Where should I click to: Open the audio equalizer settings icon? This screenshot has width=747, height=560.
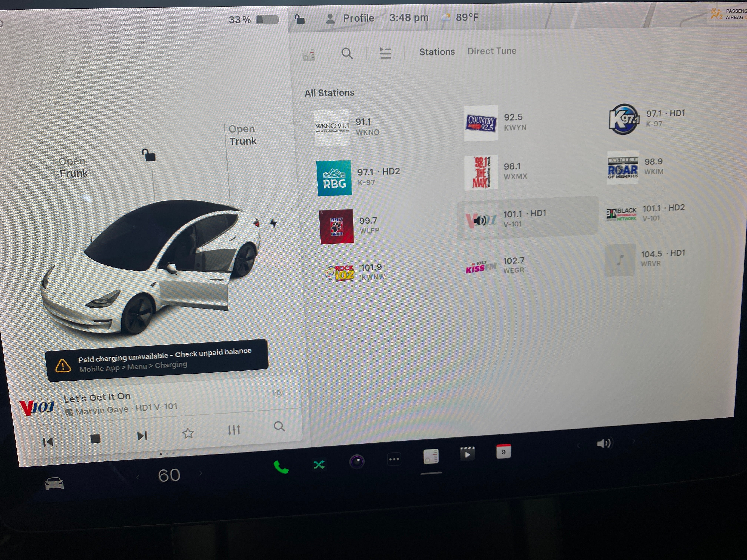click(x=234, y=430)
